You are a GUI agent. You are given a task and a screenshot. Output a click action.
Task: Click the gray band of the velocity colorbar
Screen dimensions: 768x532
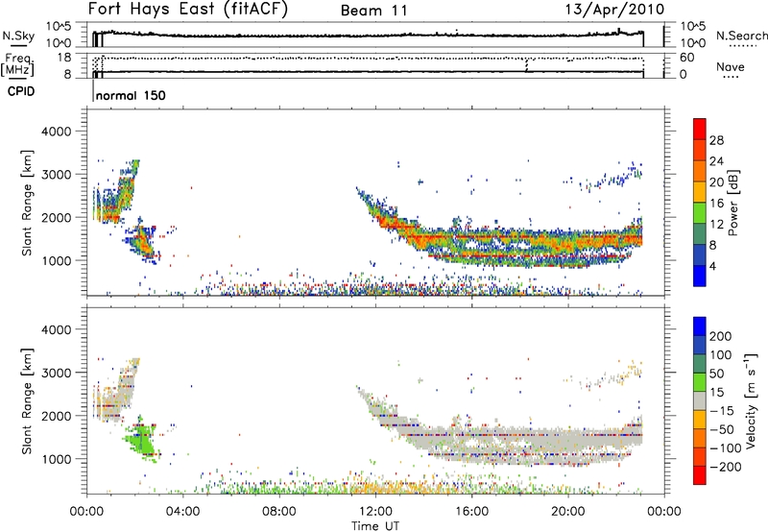pyautogui.click(x=700, y=400)
